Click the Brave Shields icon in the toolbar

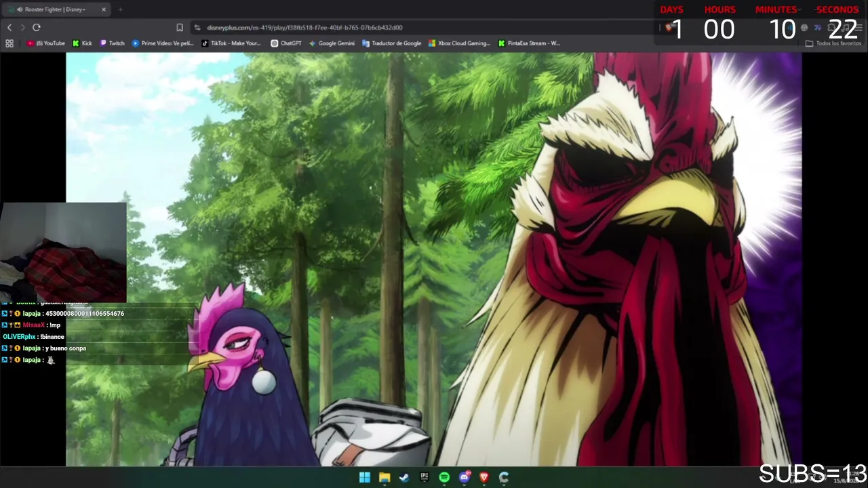pyautogui.click(x=669, y=28)
